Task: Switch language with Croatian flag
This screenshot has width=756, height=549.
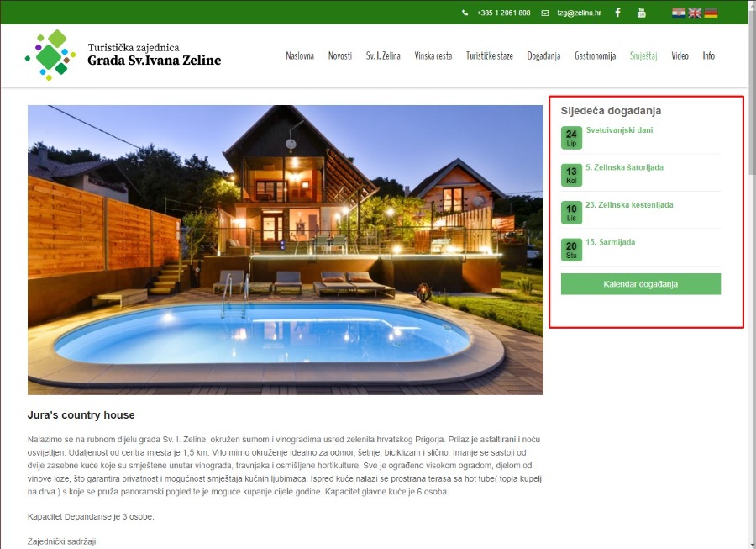Action: (679, 13)
